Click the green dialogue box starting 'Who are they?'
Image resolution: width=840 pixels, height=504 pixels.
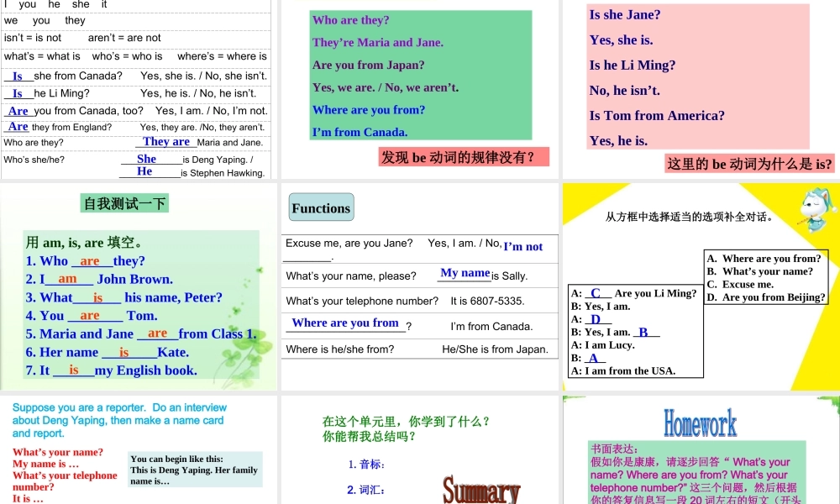coord(421,74)
